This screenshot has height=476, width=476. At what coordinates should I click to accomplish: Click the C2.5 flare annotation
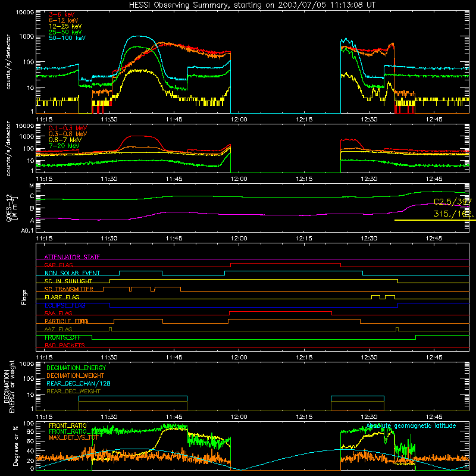coord(453,202)
